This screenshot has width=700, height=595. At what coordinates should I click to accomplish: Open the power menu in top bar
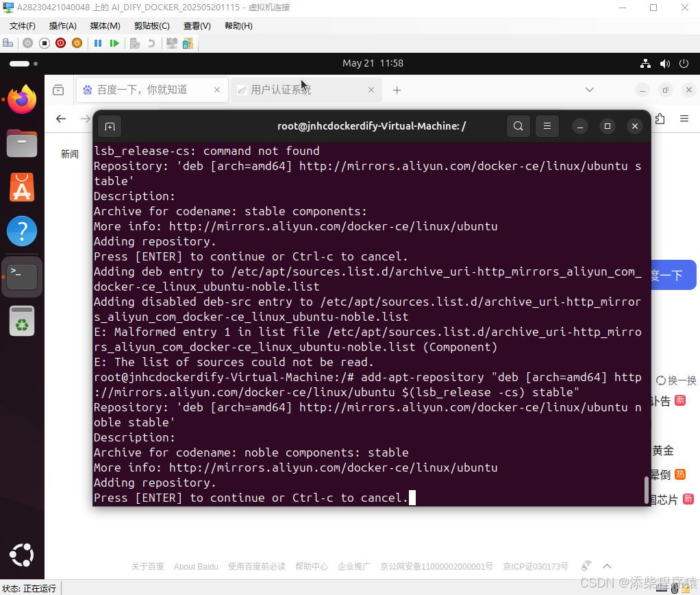click(x=684, y=64)
